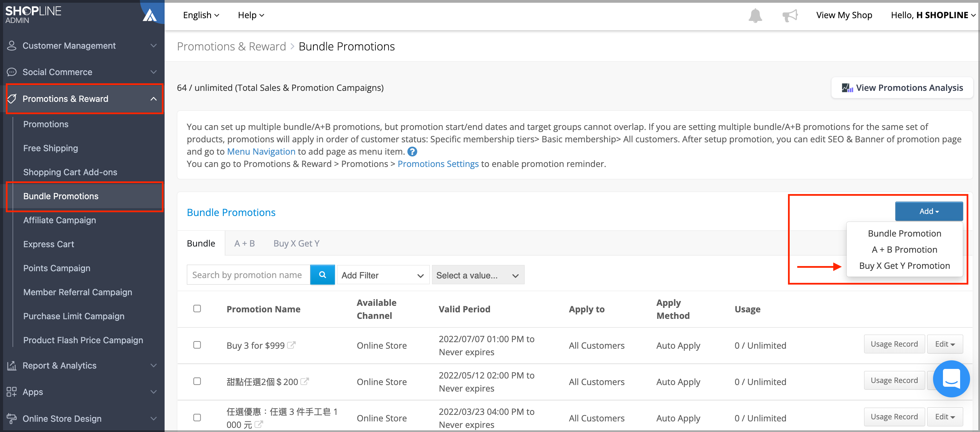
Task: Open external link icon beside 甜點任選2個＄200
Action: (x=304, y=381)
